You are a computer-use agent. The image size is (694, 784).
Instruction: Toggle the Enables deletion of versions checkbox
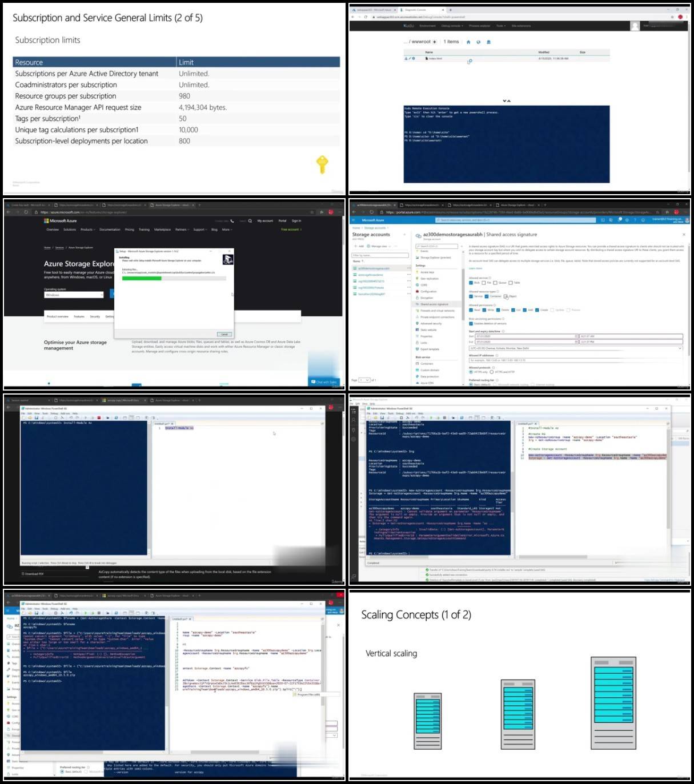click(x=471, y=324)
